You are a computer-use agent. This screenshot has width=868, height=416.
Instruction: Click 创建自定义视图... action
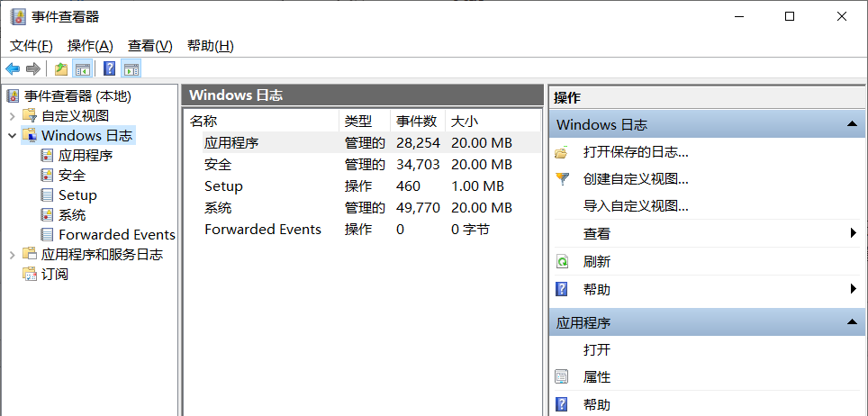[636, 179]
